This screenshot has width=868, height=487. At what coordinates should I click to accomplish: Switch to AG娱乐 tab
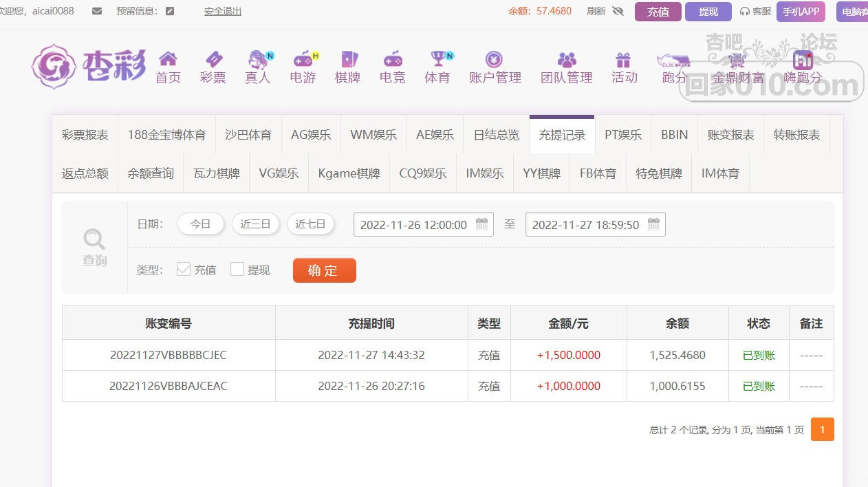pos(311,135)
